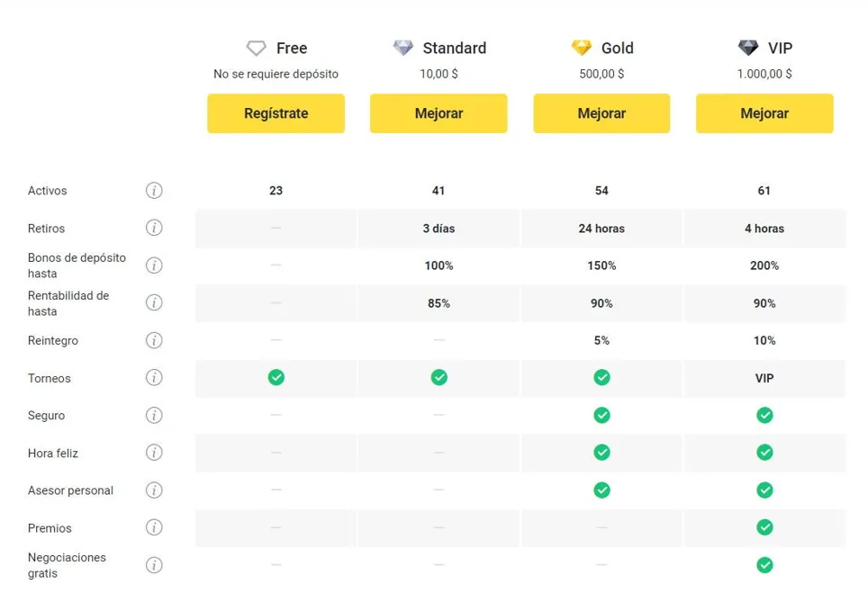
Task: Click the Premios row label
Action: [x=50, y=528]
